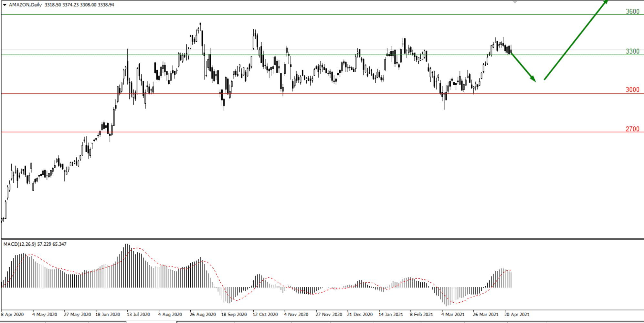Viewport: 644px width, 323px height.
Task: Click the 4 Mar 2021 date label
Action: pyautogui.click(x=453, y=314)
